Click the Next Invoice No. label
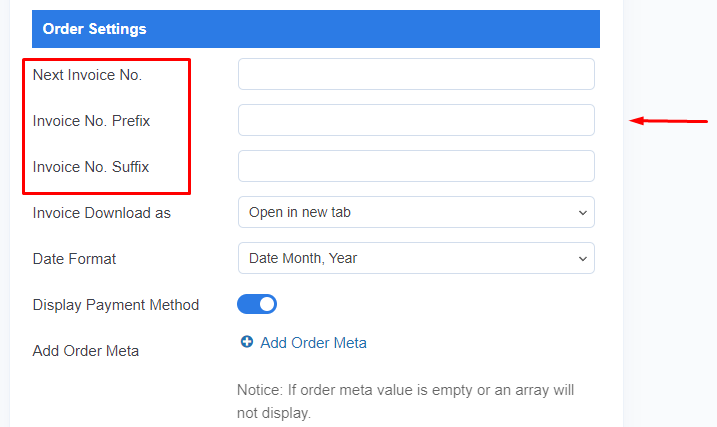Screen dimensions: 717x427 point(87,75)
